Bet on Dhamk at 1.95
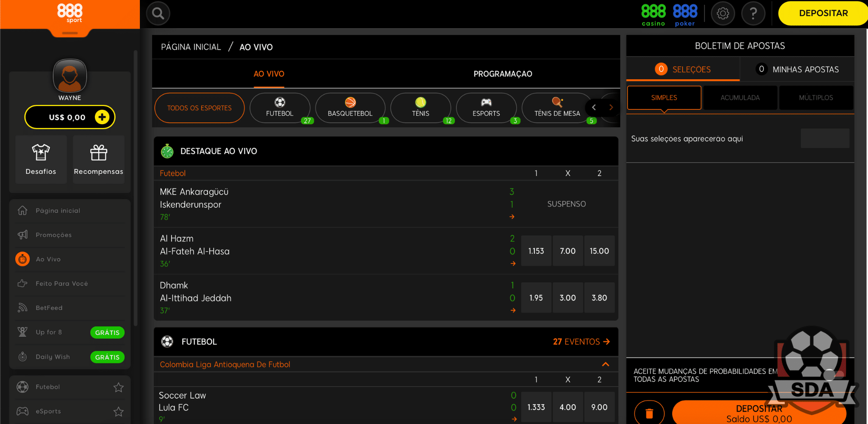868x424 pixels. 536,298
